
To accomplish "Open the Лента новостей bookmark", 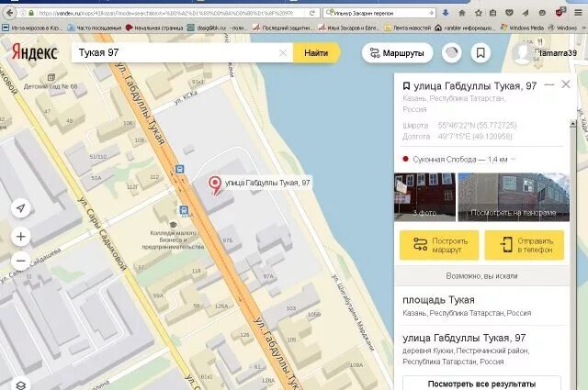I will 408,28.
